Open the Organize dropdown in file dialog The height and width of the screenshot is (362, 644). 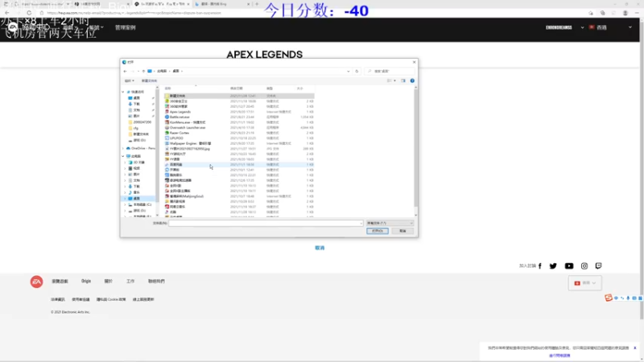pyautogui.click(x=130, y=81)
